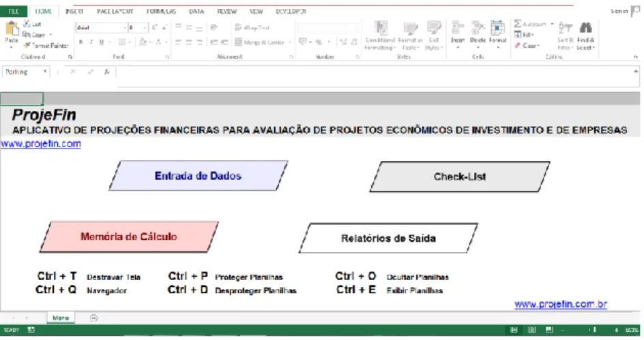
Task: Toggle italic formatting
Action: pyautogui.click(x=91, y=42)
